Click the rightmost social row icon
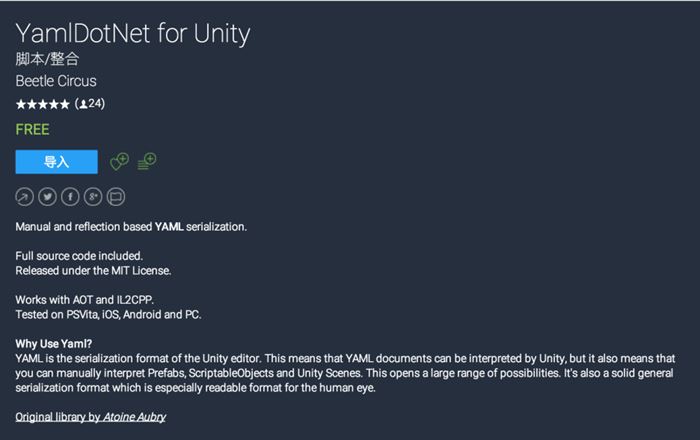This screenshot has height=440, width=700. (116, 196)
